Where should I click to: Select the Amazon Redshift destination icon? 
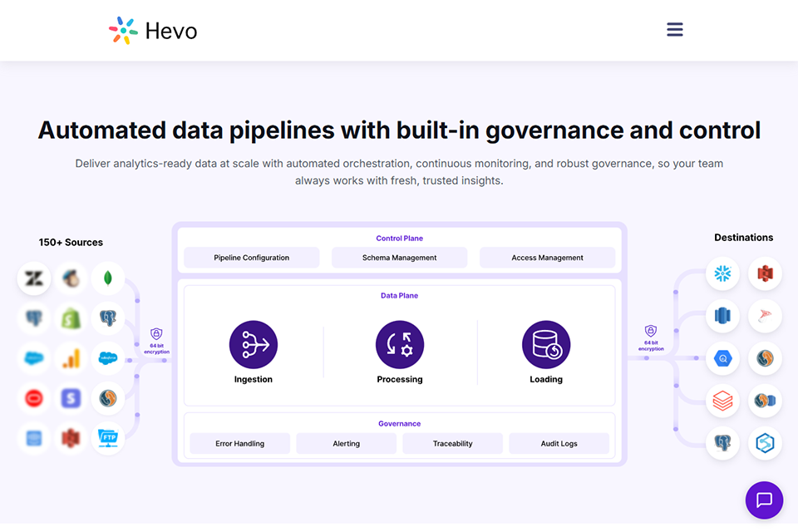click(x=722, y=316)
